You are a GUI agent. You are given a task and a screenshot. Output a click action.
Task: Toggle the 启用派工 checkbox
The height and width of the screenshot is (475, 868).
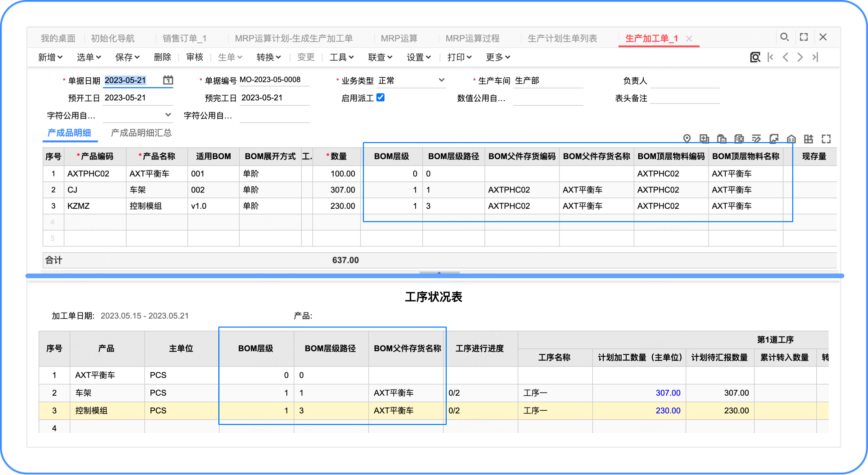(381, 98)
